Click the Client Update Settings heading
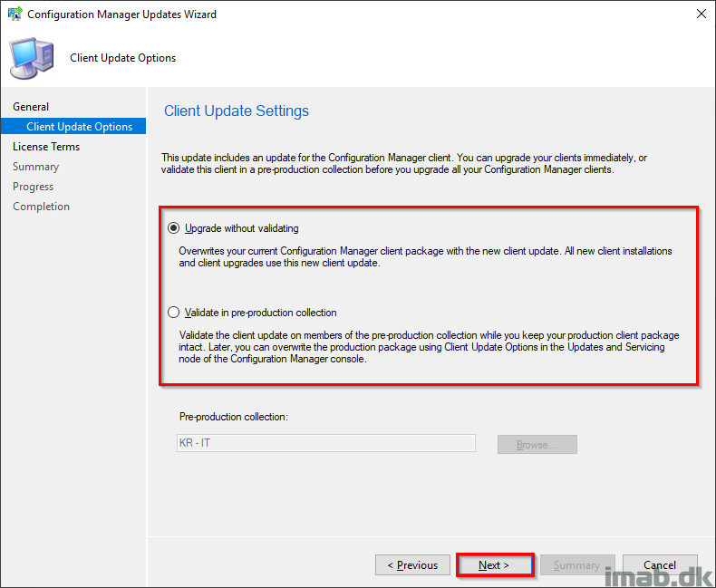Screen dimensions: 716x588 click(236, 111)
